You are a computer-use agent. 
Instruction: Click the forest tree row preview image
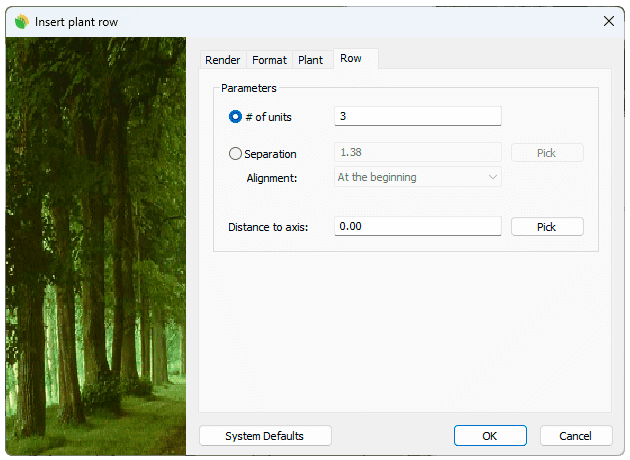(96, 240)
